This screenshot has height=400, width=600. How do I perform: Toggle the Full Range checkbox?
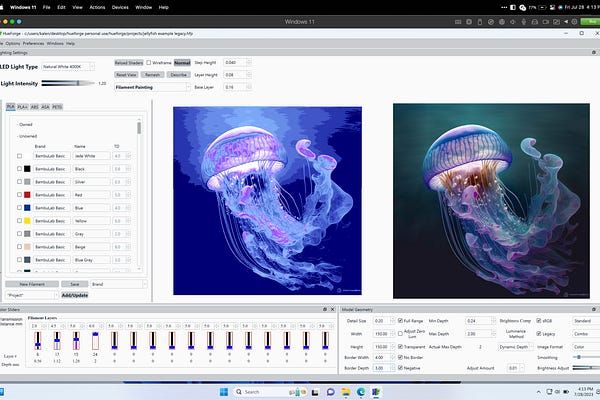(x=402, y=320)
